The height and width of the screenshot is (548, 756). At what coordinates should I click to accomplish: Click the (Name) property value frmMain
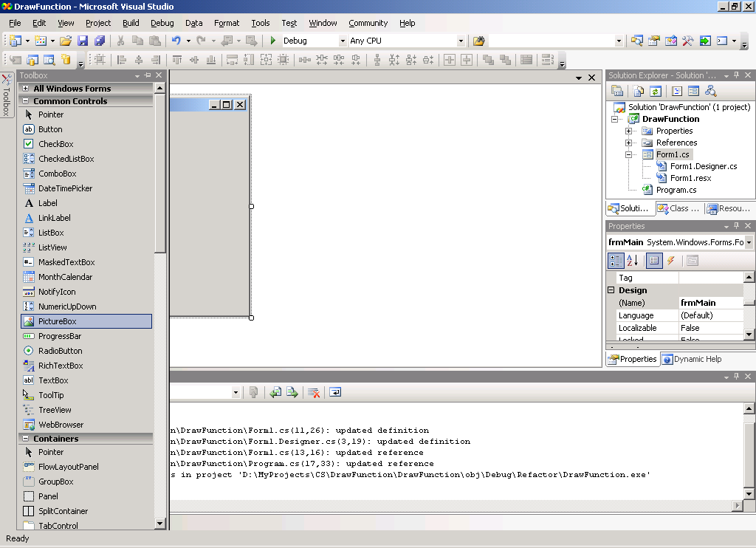[x=711, y=303]
